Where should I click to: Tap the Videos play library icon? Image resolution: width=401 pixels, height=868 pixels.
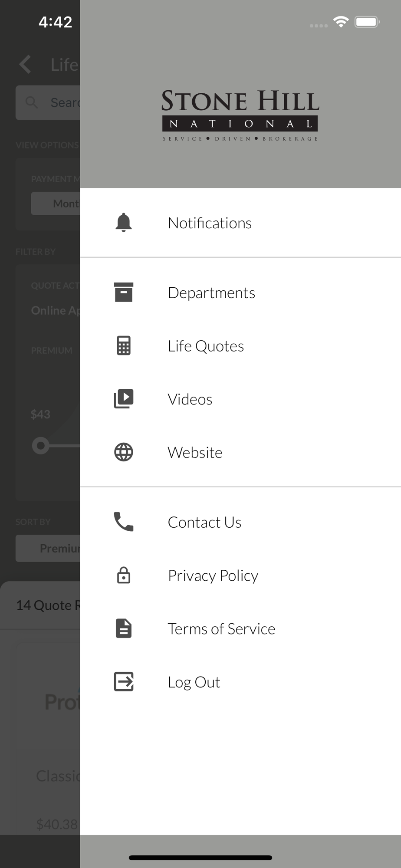(124, 399)
